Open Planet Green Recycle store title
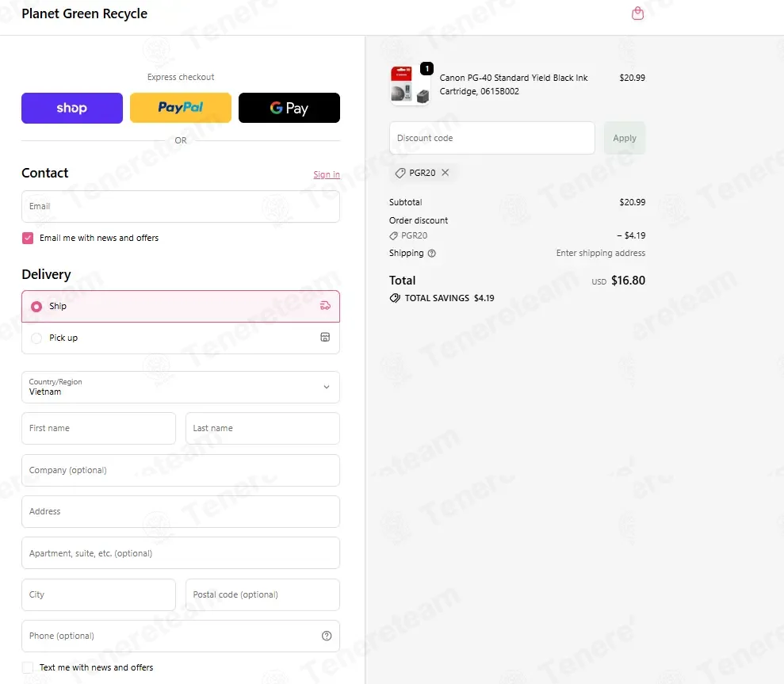Screen dimensions: 784x684 pos(85,13)
